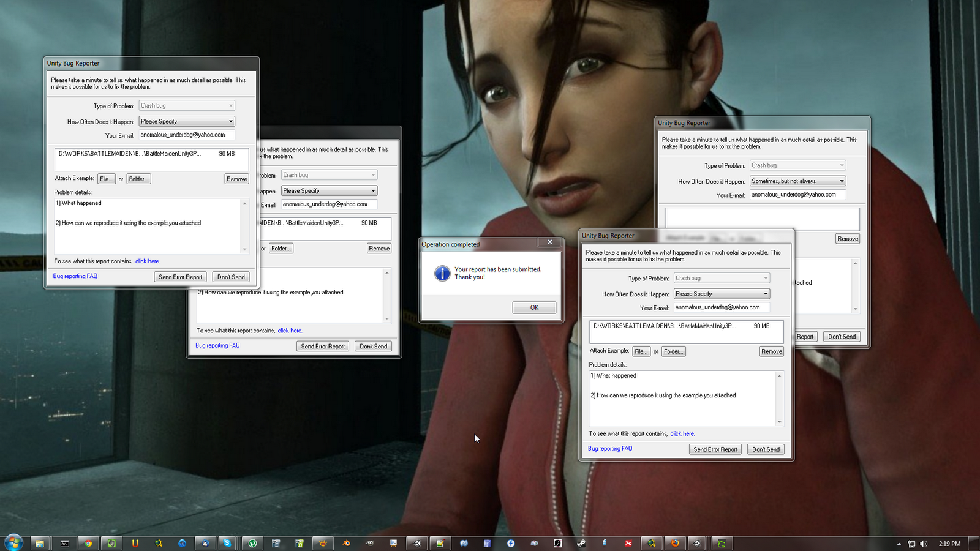Click 'Crash bug' dropdown in partly hidden middle Bug Reporter
980x551 pixels.
point(330,175)
